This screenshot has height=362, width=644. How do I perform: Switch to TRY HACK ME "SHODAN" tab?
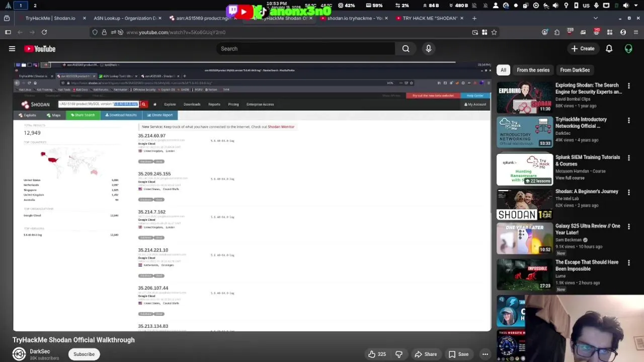coord(430,18)
